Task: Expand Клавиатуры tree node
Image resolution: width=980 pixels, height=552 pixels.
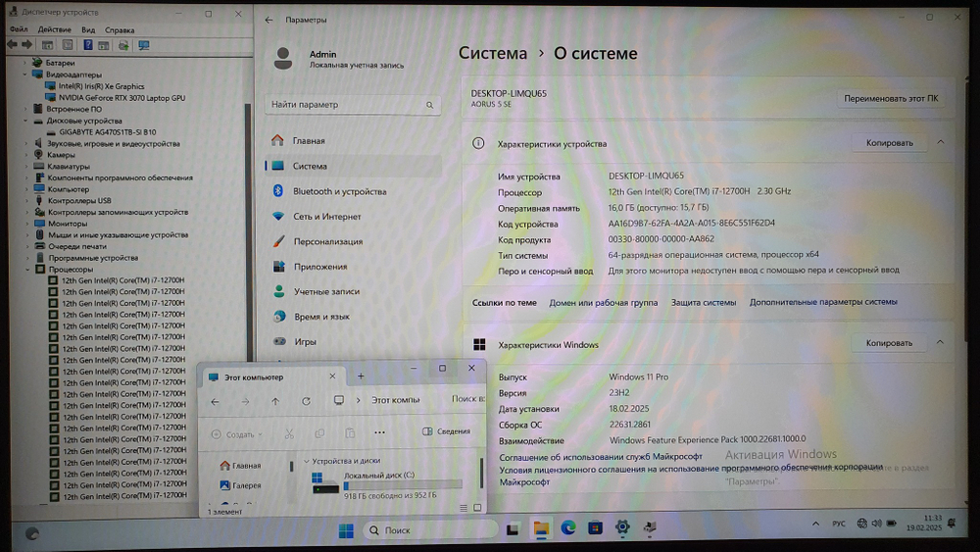Action: pyautogui.click(x=26, y=167)
